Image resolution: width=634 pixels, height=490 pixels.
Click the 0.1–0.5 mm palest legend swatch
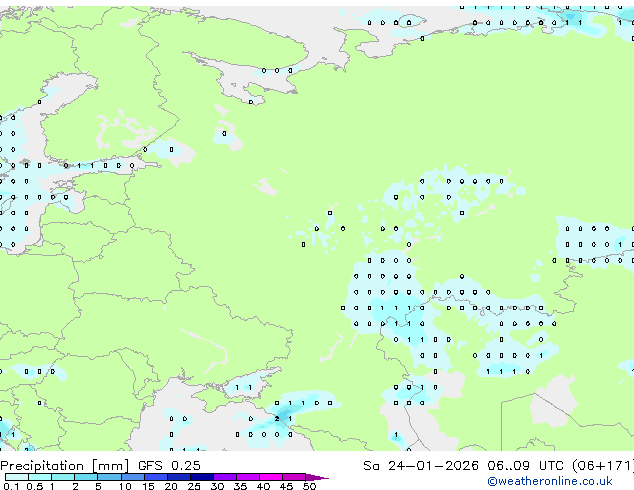tap(17, 477)
